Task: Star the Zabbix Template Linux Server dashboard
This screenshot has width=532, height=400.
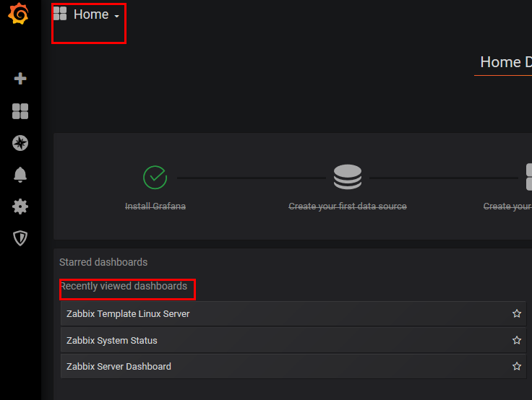Action: [516, 314]
